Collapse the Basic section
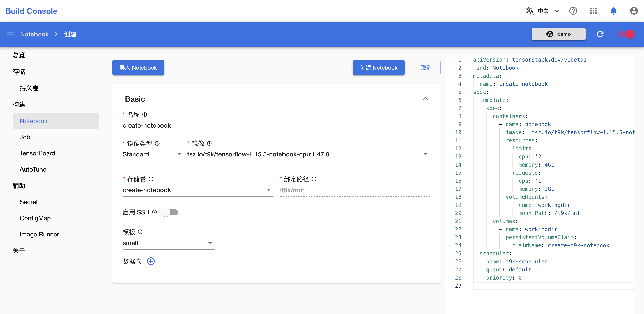Image resolution: width=644 pixels, height=314 pixels. click(425, 99)
